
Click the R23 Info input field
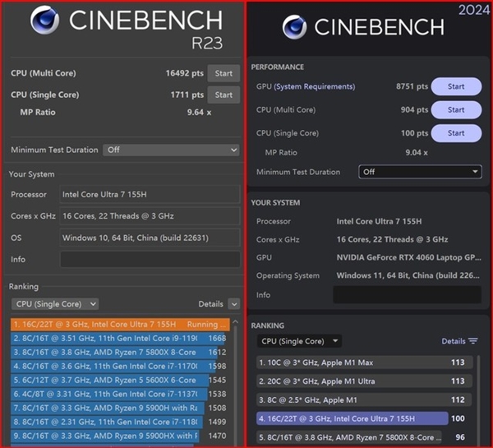pos(150,259)
